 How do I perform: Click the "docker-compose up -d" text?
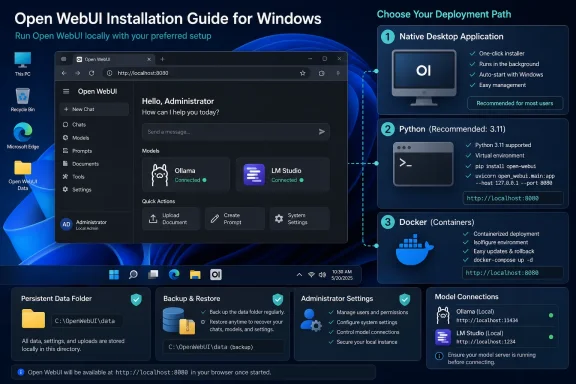[503, 260]
